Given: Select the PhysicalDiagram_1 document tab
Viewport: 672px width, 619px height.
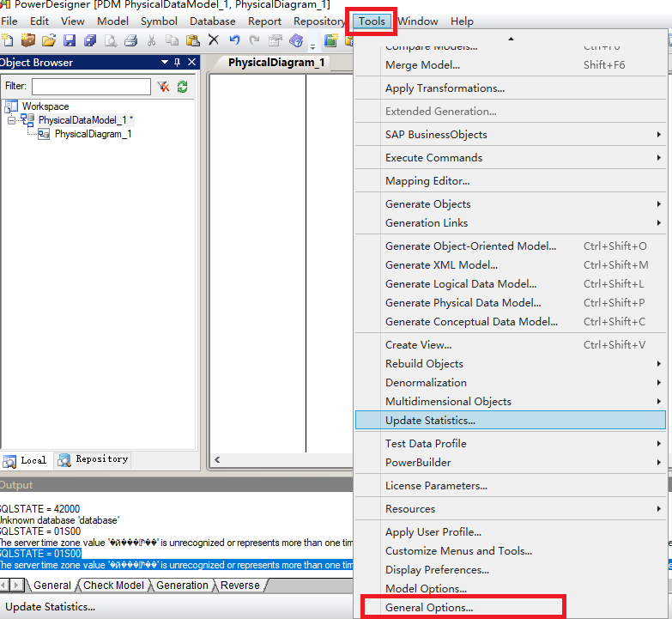Looking at the screenshot, I should (276, 63).
